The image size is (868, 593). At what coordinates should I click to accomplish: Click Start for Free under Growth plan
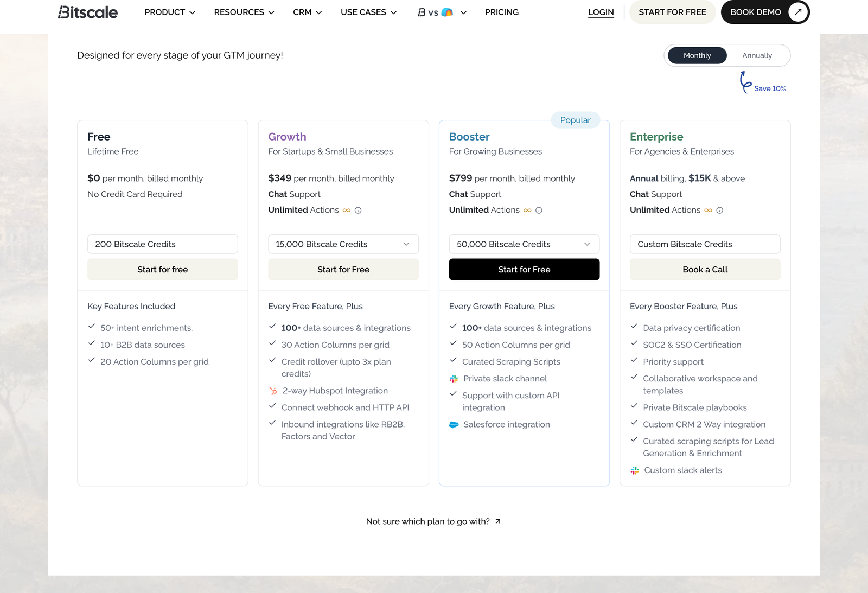click(343, 270)
